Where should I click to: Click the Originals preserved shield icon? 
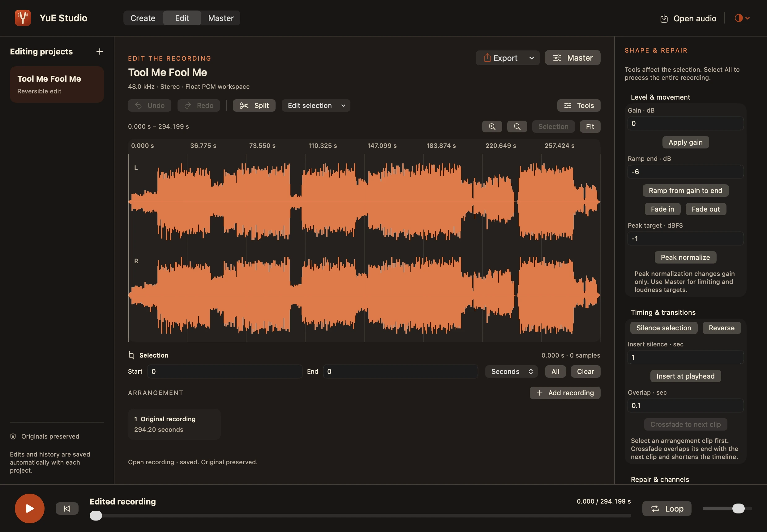tap(13, 437)
